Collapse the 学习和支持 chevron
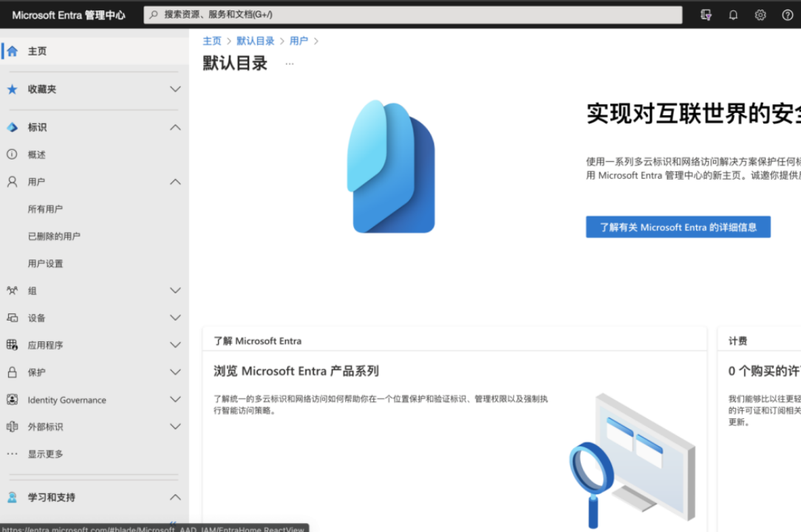Screen dimensions: 801x532 click(x=175, y=497)
